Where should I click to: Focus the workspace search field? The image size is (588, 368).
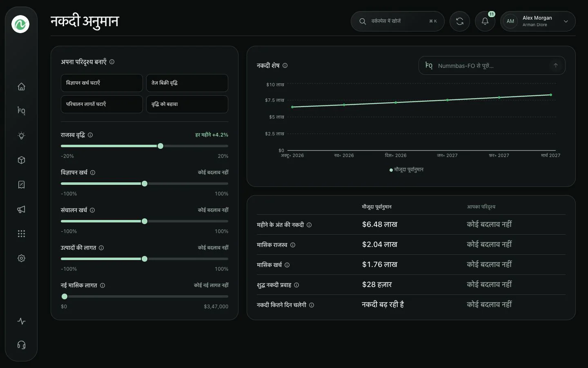coord(397,21)
